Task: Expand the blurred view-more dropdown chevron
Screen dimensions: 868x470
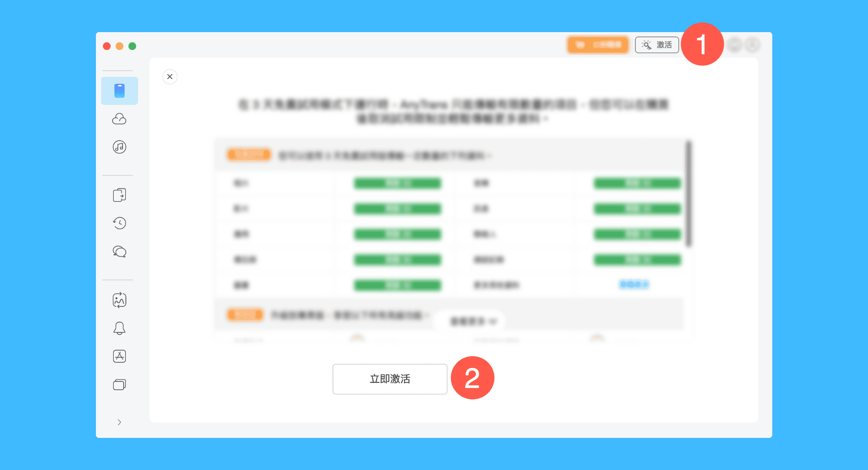Action: (x=492, y=322)
